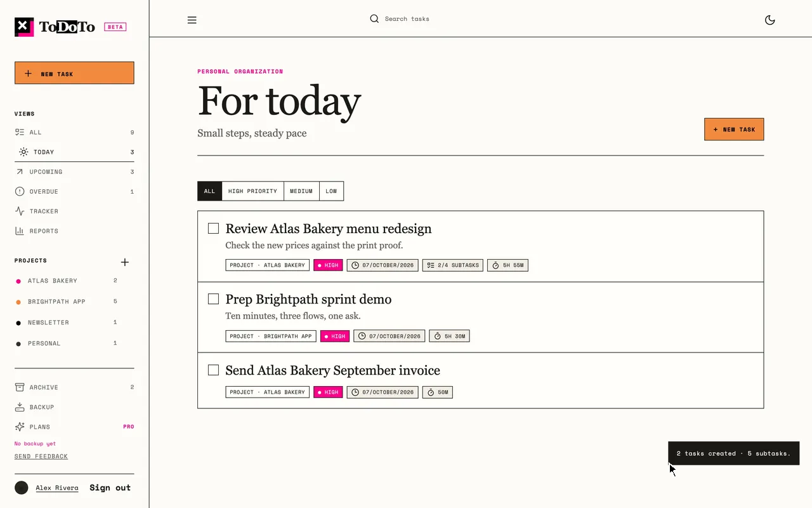
Task: Check off Review Atlas Bakery menu redesign
Action: click(x=213, y=228)
